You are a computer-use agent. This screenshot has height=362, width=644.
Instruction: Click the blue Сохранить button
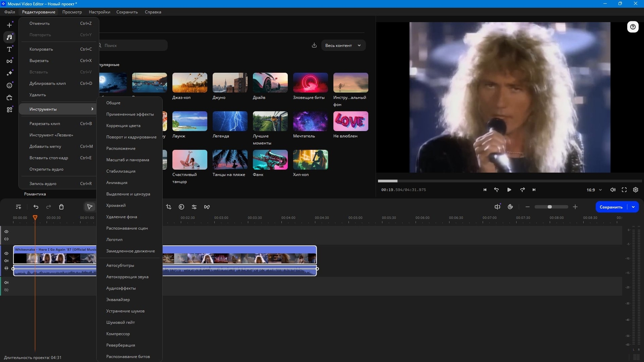click(x=611, y=207)
